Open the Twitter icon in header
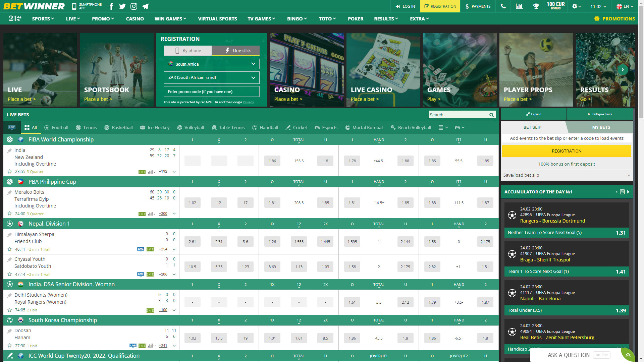644x362 pixels. (122, 6)
